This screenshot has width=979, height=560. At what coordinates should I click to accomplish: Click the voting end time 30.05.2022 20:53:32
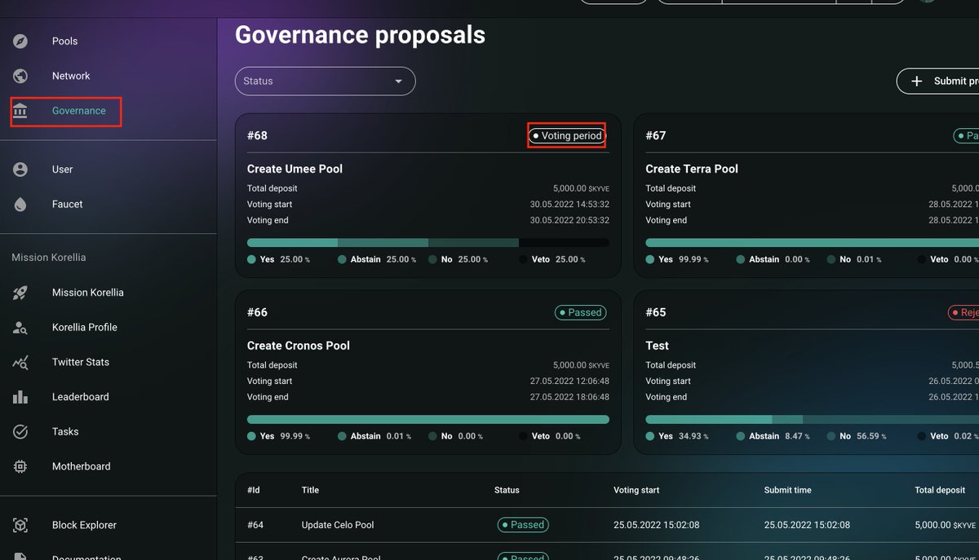click(x=569, y=220)
